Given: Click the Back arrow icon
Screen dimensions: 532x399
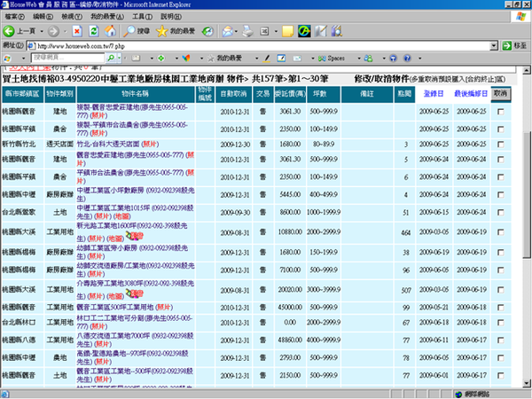Looking at the screenshot, I should [x=9, y=31].
